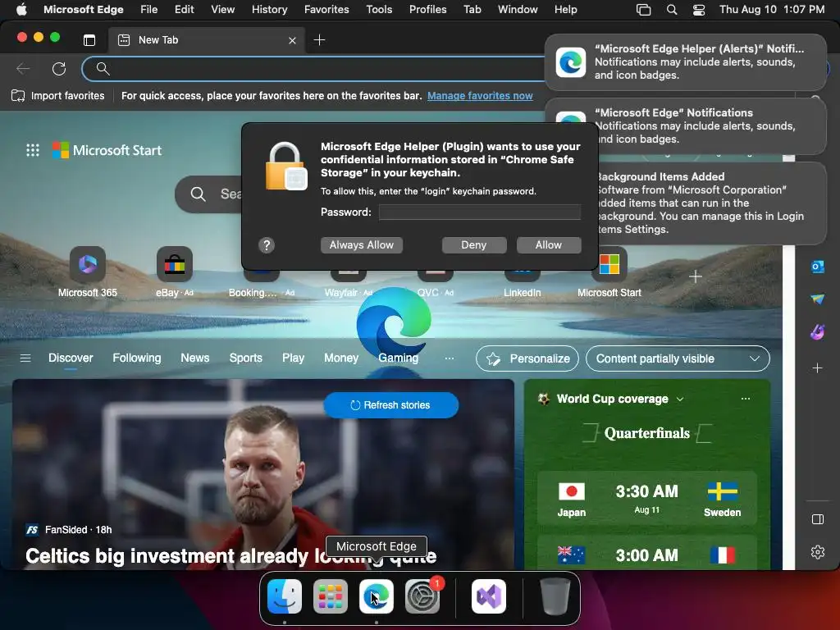Open World Cup card more options
This screenshot has width=840, height=630.
745,399
